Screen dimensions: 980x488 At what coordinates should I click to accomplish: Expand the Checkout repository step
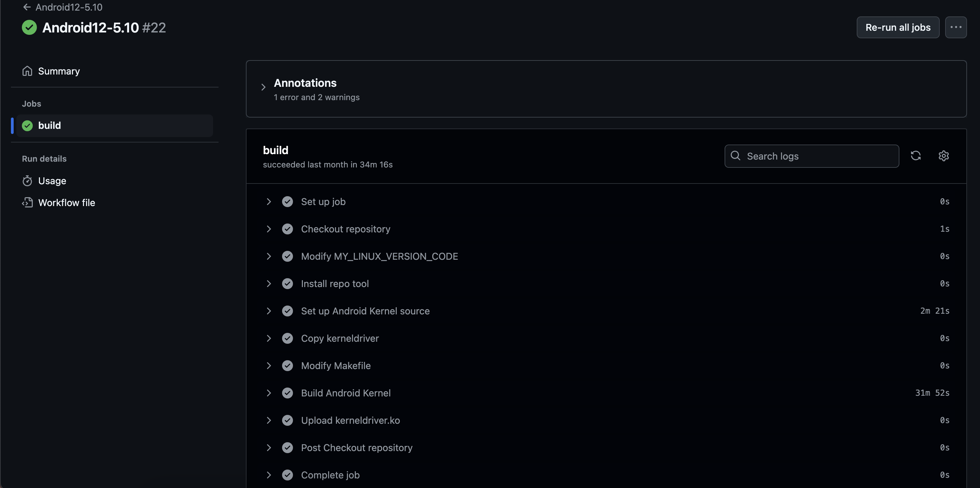(269, 229)
